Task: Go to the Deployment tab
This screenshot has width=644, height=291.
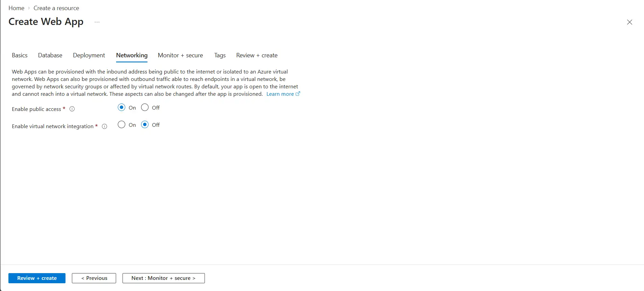Action: 89,55
